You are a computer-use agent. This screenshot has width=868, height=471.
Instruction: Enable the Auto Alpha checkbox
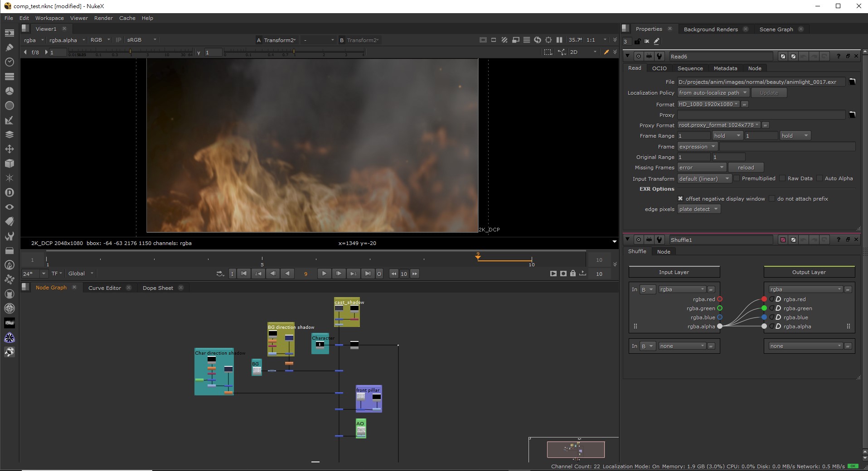(820, 178)
